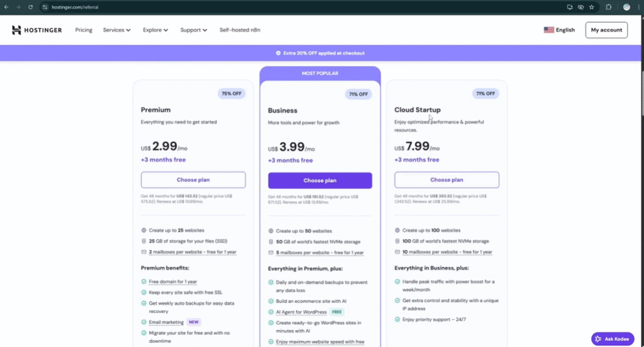
Task: Reload the page with browser refresh icon
Action: point(29,7)
